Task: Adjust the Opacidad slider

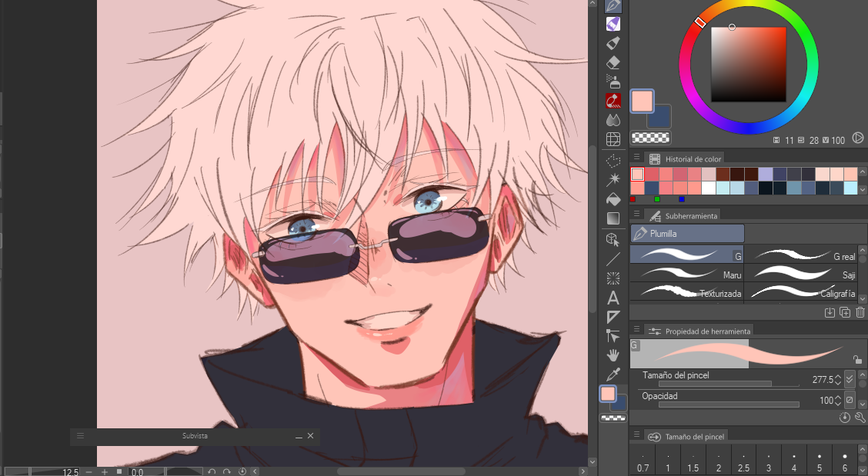Action: pyautogui.click(x=729, y=404)
